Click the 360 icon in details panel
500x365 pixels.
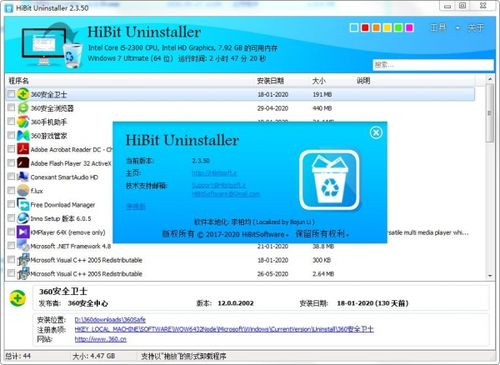pos(18,298)
